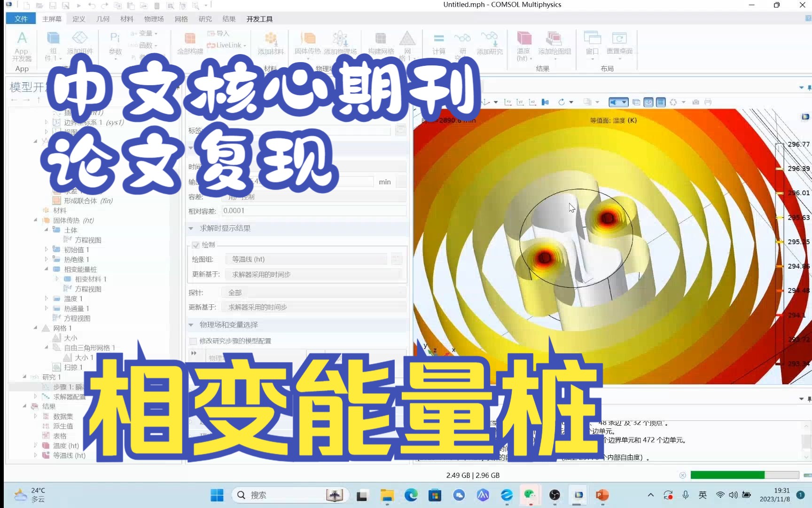
Task: Switch to the 研究 ribbon tab
Action: 205,19
